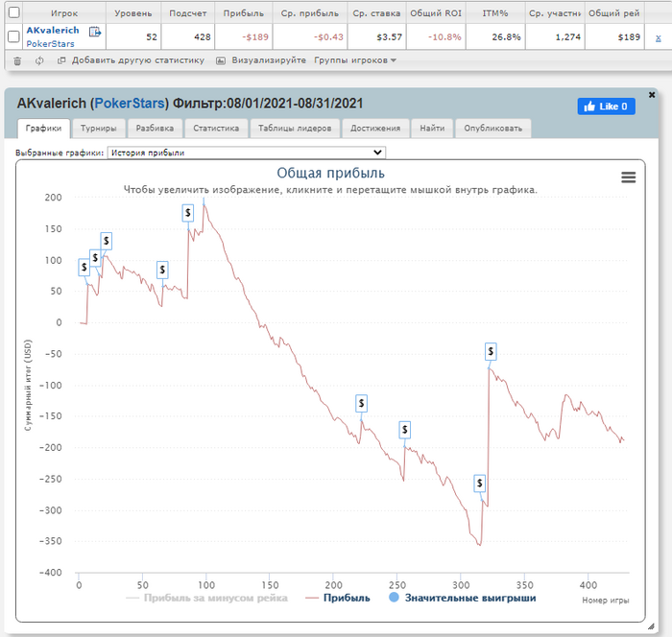Remove the row with the x link
The image size is (672, 637).
pyautogui.click(x=658, y=37)
